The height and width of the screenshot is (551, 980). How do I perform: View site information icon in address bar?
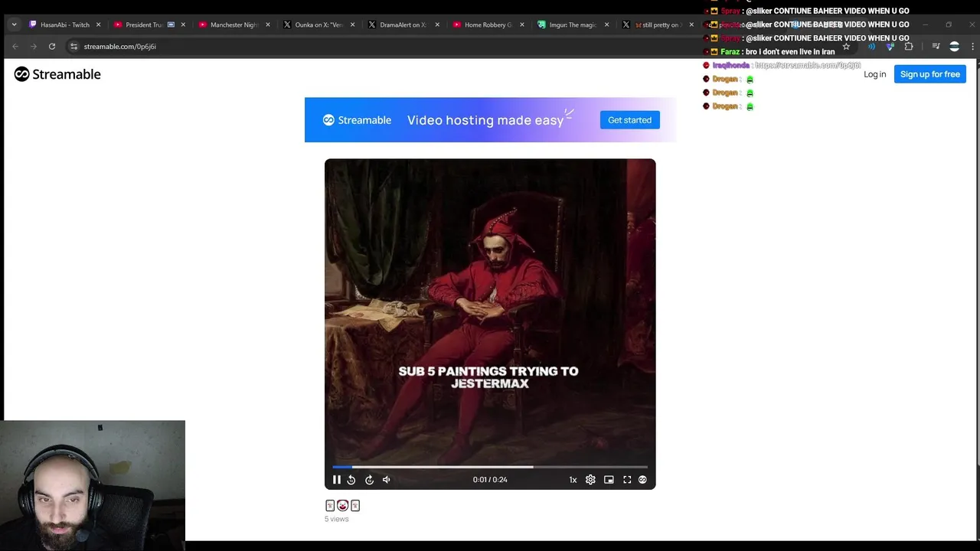click(x=73, y=46)
